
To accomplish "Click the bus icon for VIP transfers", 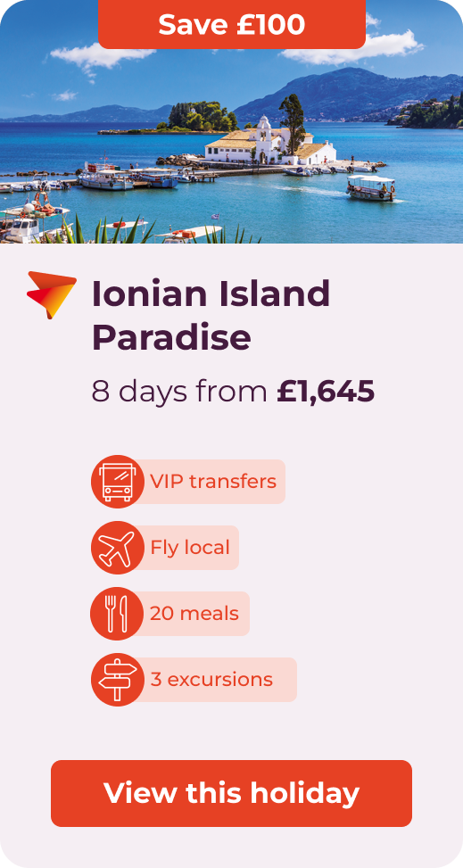I will coord(118,482).
